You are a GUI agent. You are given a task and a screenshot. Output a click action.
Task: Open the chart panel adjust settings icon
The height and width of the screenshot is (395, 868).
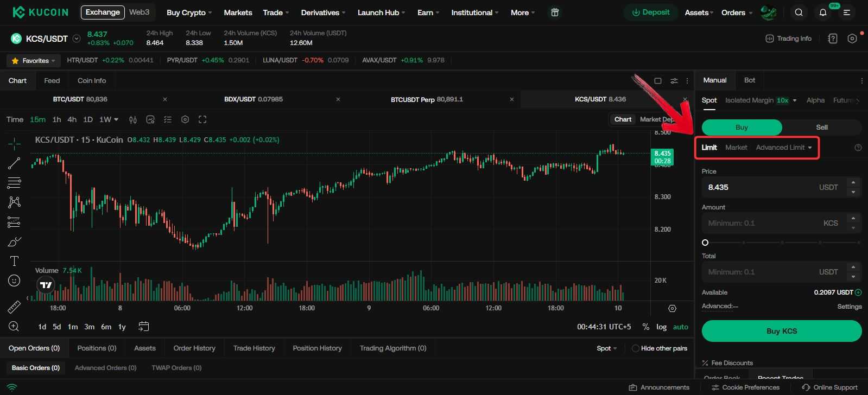[674, 81]
